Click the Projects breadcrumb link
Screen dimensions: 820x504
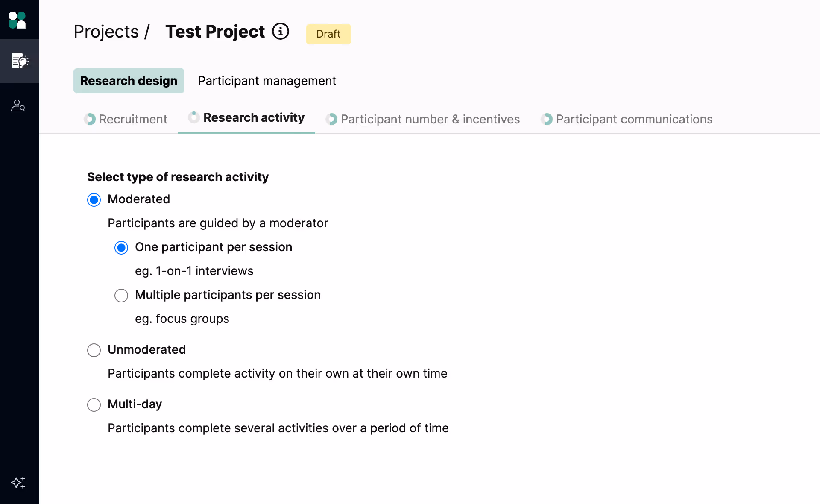click(106, 32)
